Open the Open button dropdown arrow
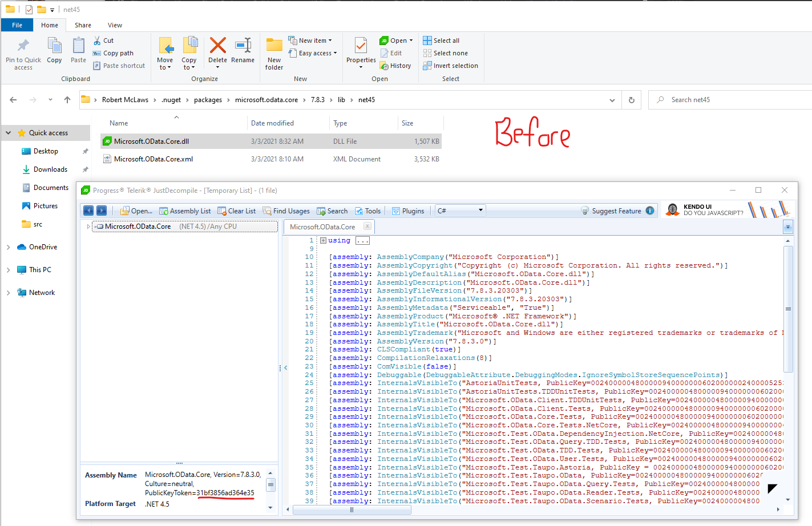This screenshot has height=526, width=812. point(411,41)
